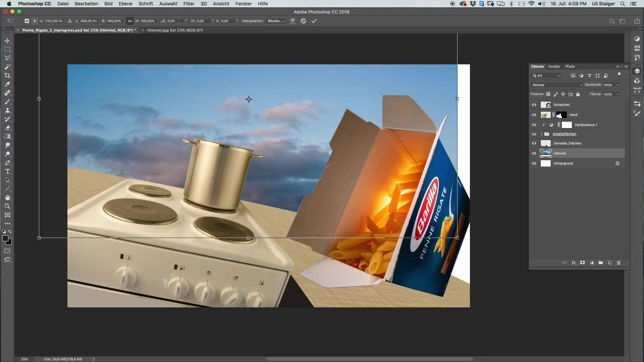Toggle maintain aspect ratio link
Image resolution: width=644 pixels, height=362 pixels.
(x=130, y=21)
